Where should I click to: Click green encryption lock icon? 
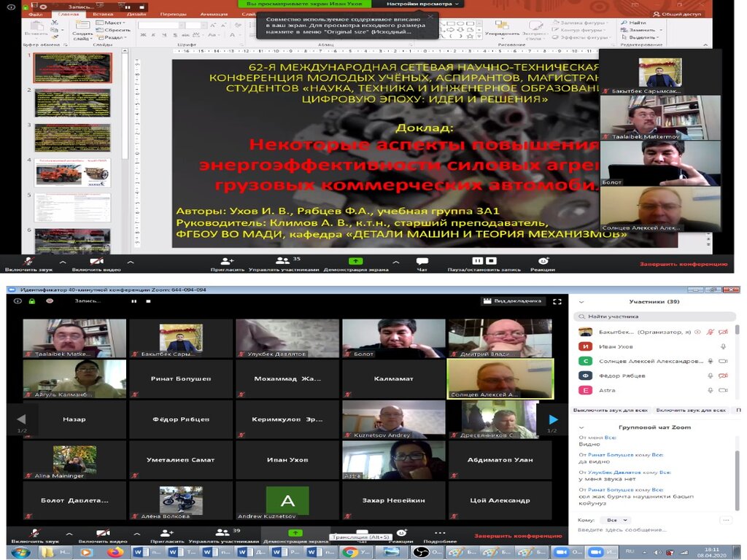[32, 301]
